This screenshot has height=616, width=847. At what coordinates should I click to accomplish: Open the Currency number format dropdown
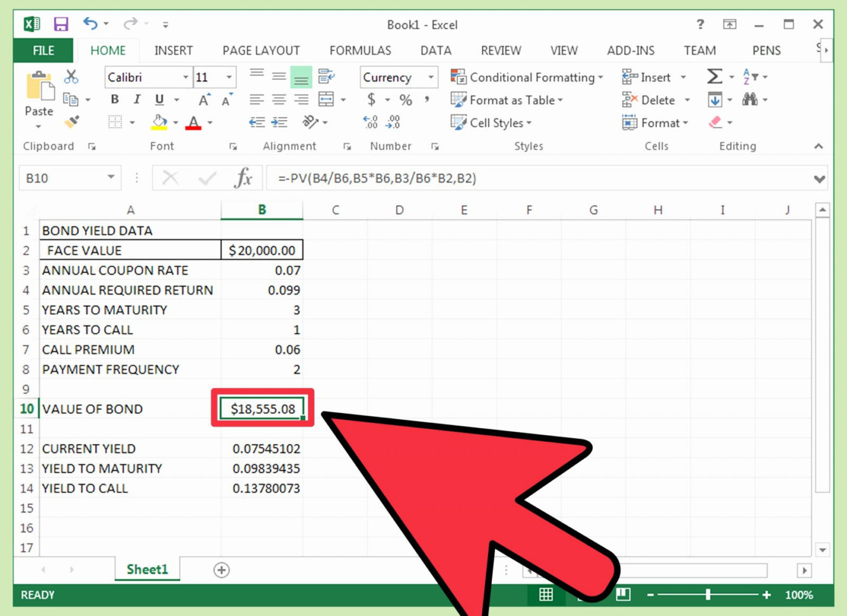click(x=431, y=77)
